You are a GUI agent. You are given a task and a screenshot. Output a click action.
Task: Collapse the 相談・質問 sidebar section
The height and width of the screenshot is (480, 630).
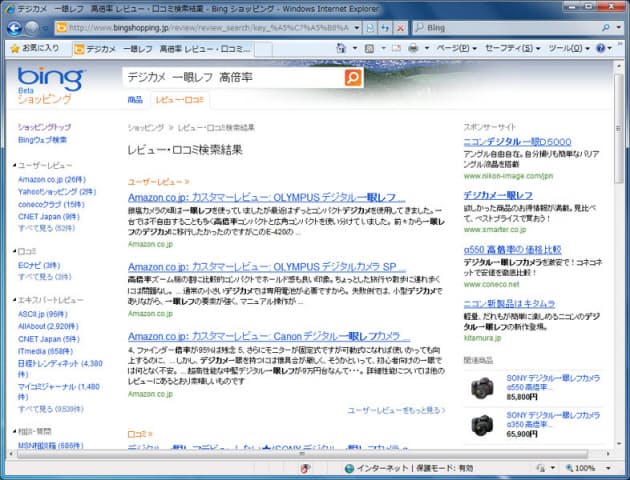point(14,431)
